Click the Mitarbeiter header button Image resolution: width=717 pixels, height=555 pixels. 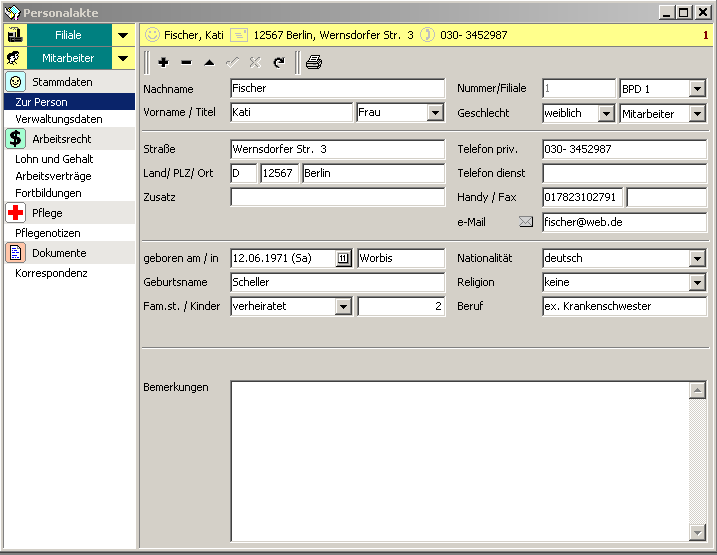(68, 58)
